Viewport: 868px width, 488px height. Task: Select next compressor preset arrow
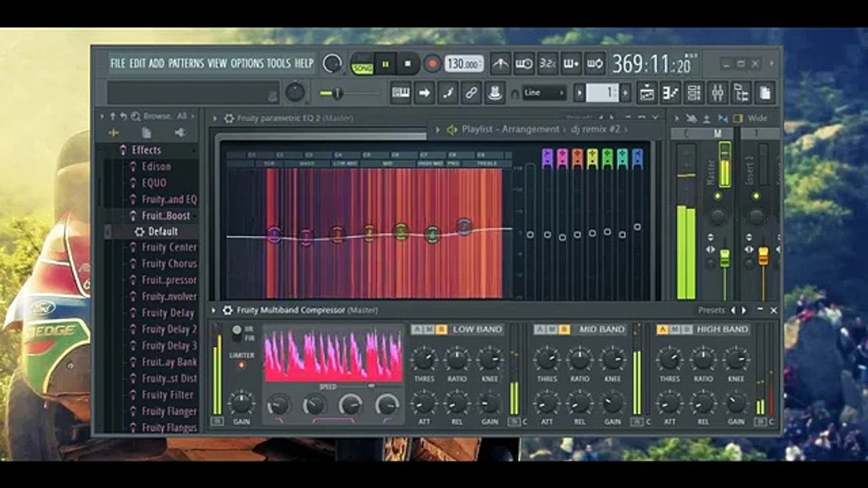click(744, 310)
